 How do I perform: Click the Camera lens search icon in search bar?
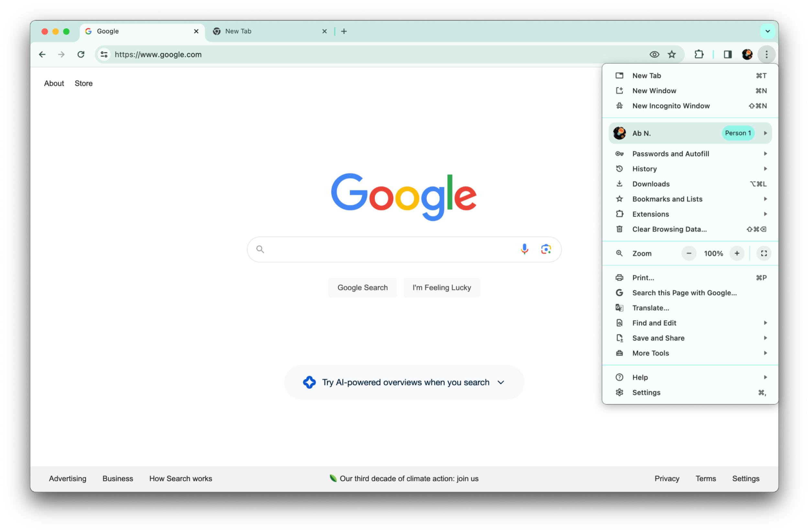coord(545,248)
